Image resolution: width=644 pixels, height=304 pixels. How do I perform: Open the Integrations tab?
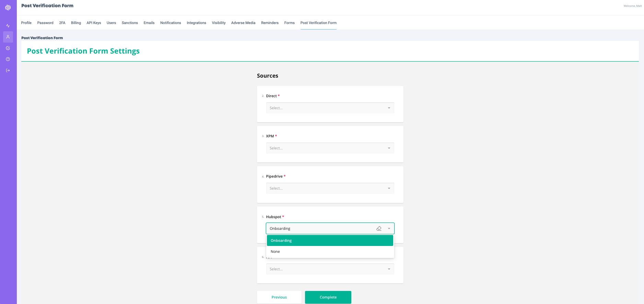(196, 23)
